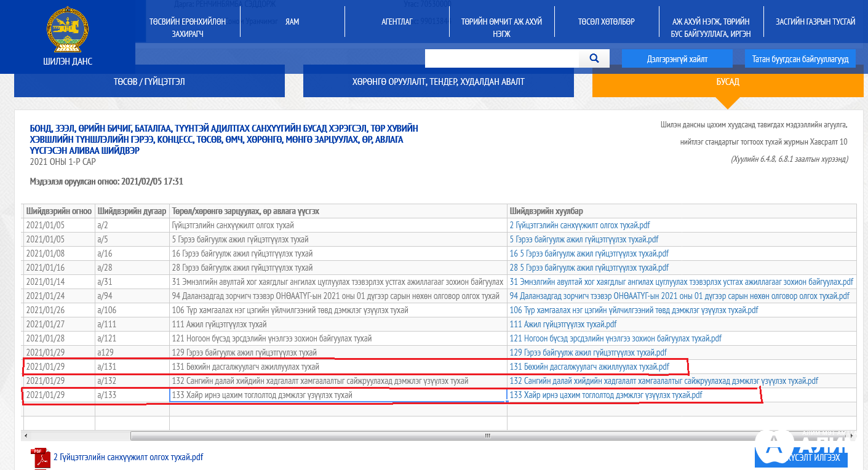Open the ЯАМ menu item

click(292, 22)
